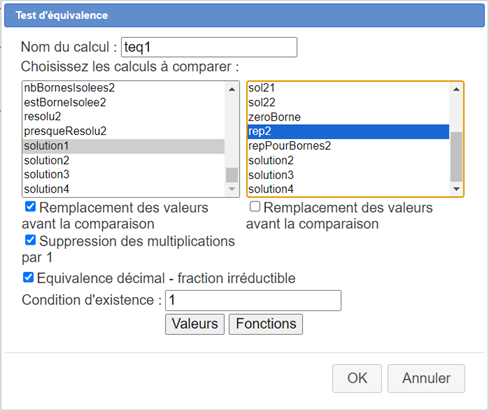The image size is (489, 411).
Task: Click the up arrow of left list scrollbar
Action: 232,89
